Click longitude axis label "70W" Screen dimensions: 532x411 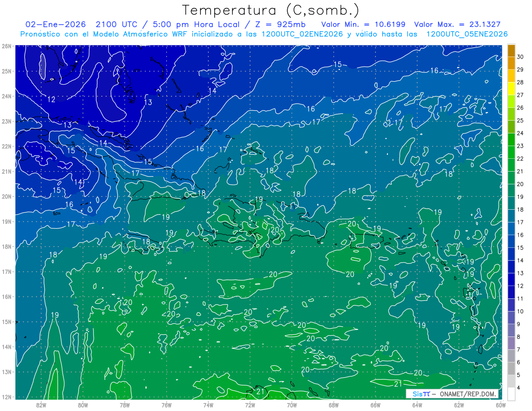(292, 405)
